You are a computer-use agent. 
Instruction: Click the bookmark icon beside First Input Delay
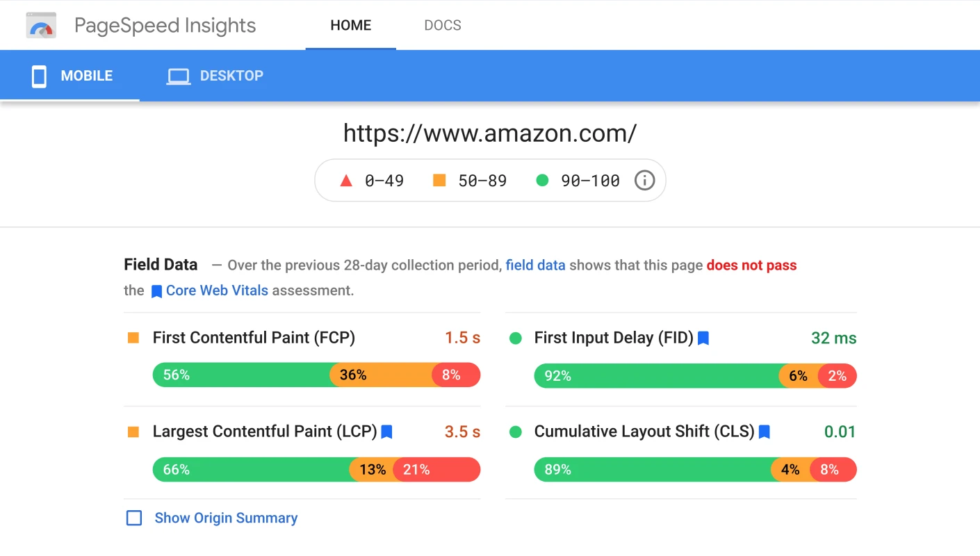703,338
